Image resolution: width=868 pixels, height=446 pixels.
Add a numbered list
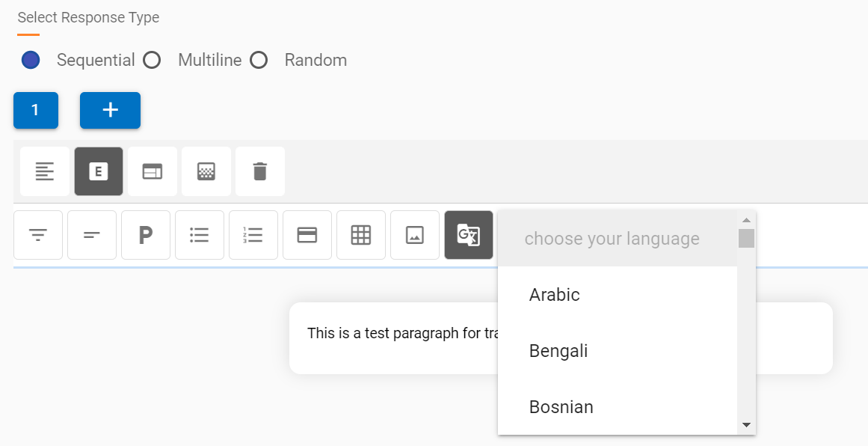(253, 235)
